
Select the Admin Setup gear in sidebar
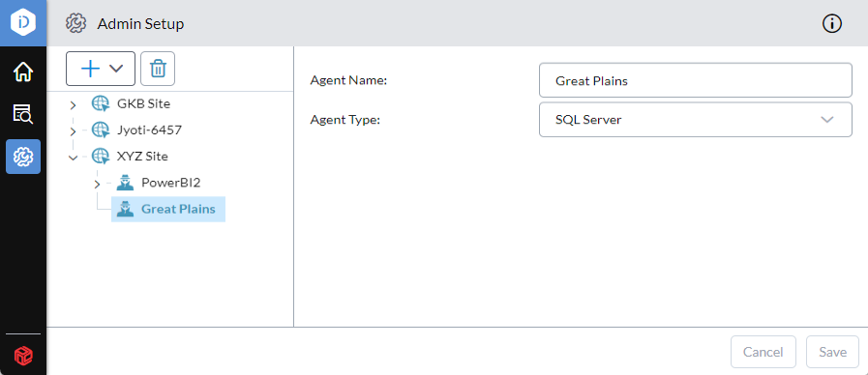[x=23, y=157]
